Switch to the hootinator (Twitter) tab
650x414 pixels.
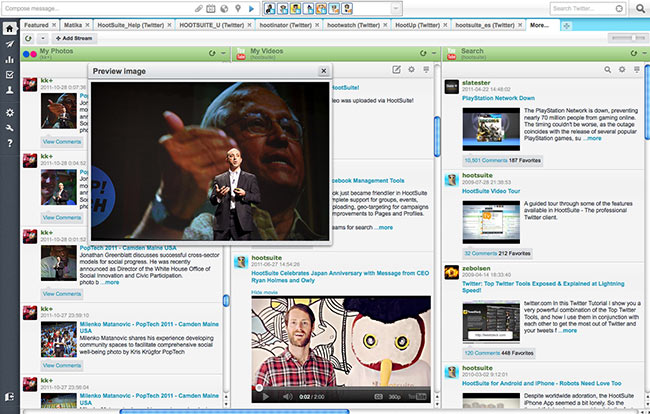[x=286, y=25]
